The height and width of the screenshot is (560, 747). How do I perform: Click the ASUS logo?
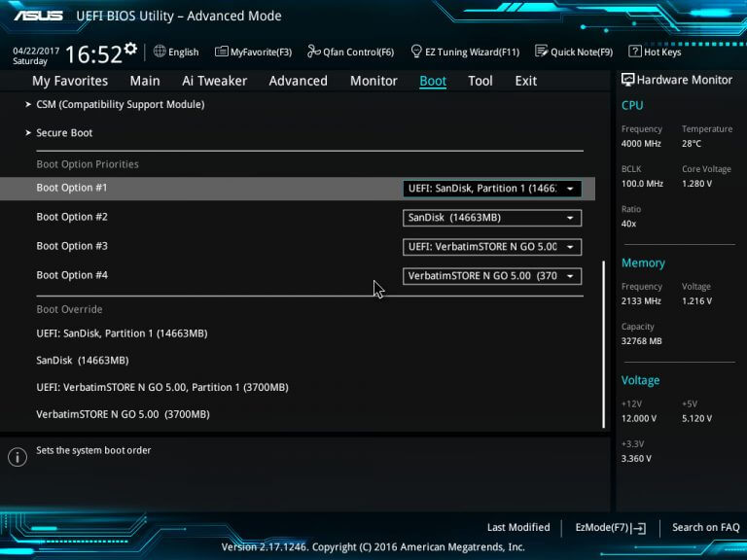[38, 16]
